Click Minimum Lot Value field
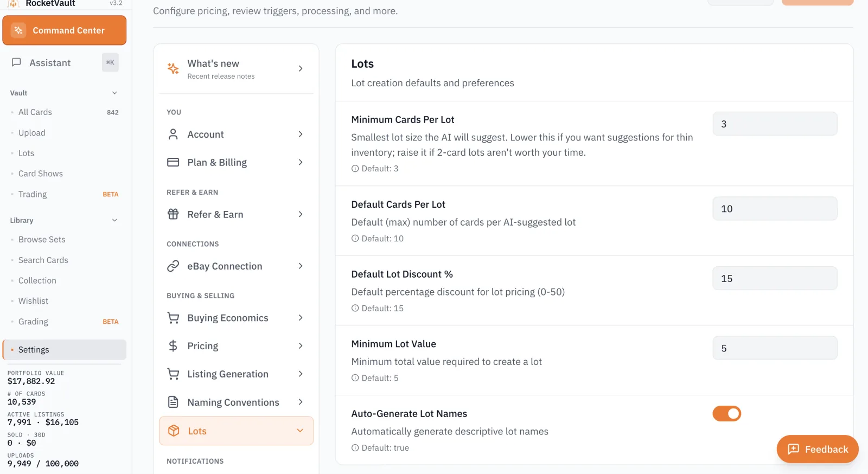 [x=775, y=348]
